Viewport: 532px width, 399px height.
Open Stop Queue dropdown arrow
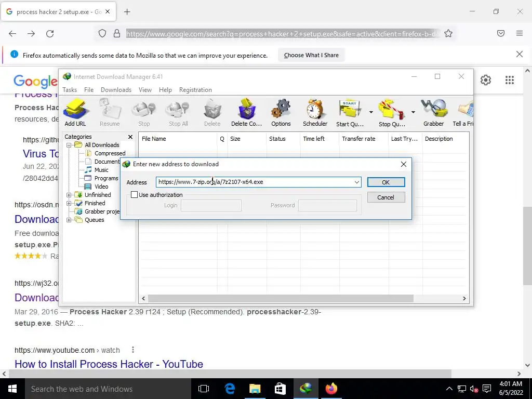coord(413,112)
